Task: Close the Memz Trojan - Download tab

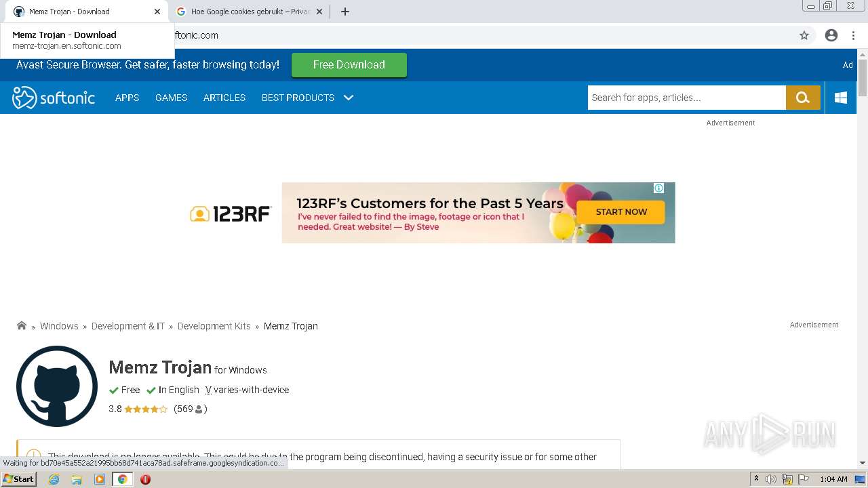Action: [x=157, y=12]
